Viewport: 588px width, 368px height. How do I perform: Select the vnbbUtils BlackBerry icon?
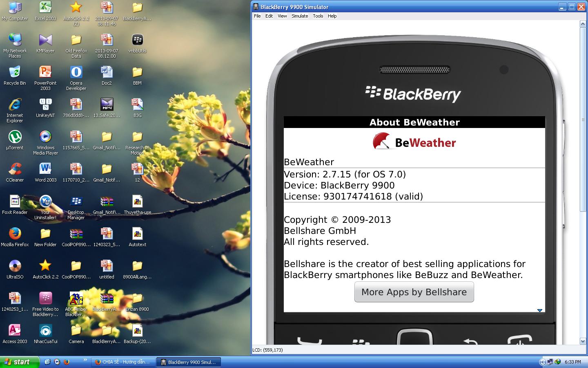pyautogui.click(x=137, y=40)
